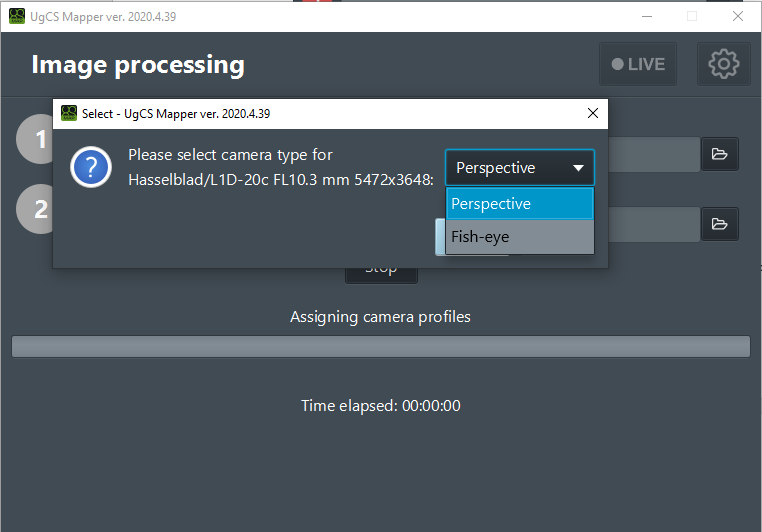Click the Hasselblad/L1D-20c camera description text
762x532 pixels.
coord(281,180)
